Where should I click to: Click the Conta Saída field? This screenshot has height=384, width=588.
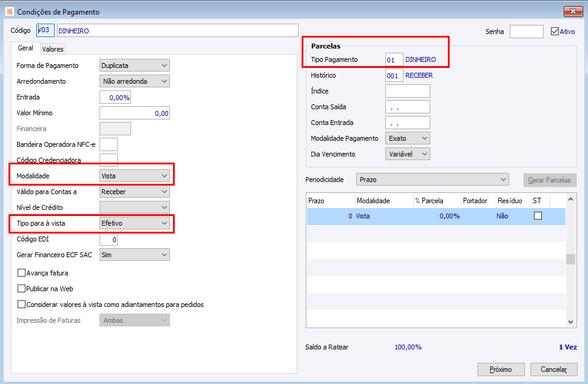point(408,107)
